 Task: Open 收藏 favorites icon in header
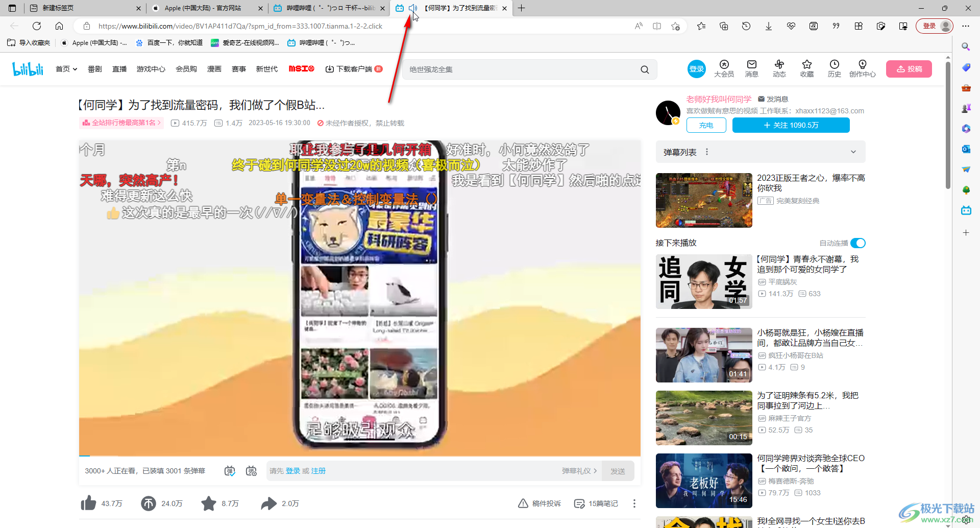pyautogui.click(x=806, y=68)
